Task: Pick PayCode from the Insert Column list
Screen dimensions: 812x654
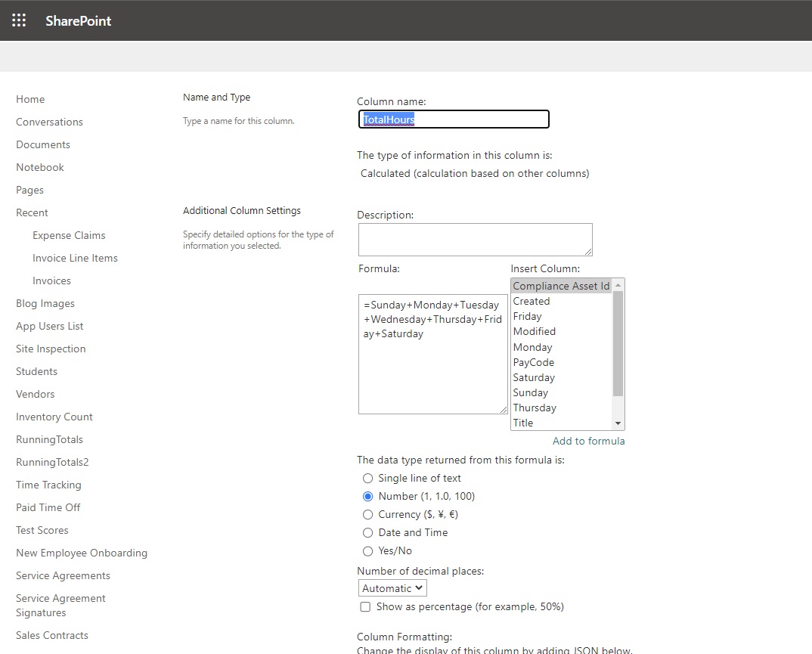Action: [x=534, y=362]
